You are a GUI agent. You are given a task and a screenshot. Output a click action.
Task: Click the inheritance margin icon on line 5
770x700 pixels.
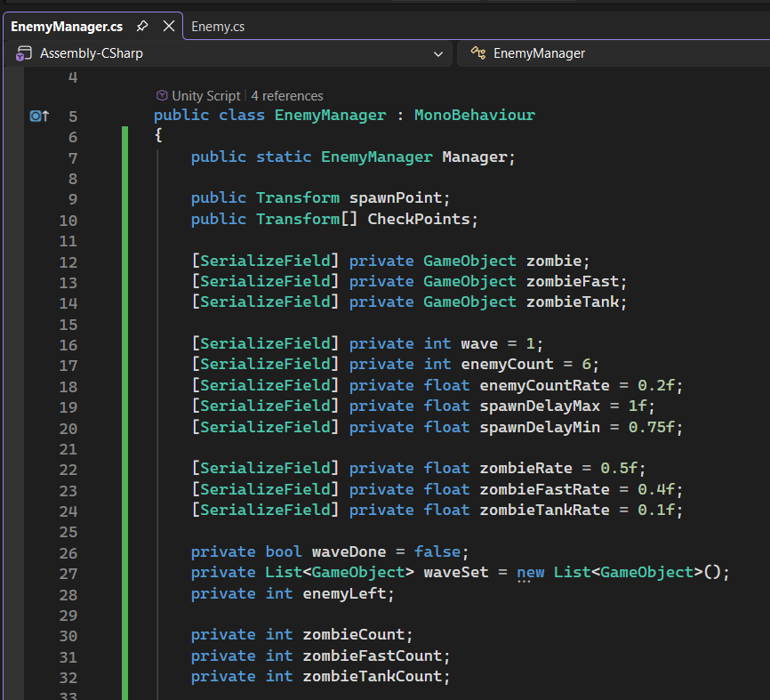38,116
